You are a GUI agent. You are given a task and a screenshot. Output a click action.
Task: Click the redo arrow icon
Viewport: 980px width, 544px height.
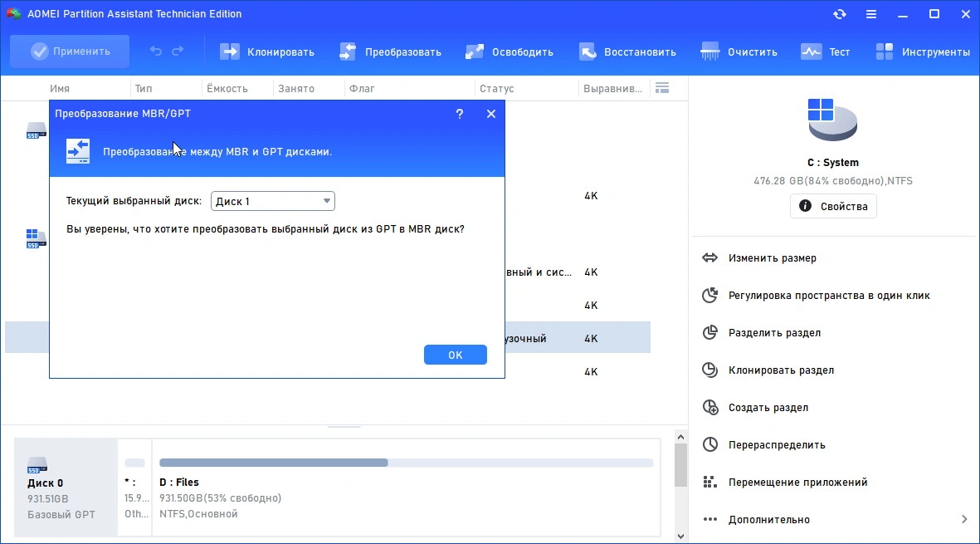tap(178, 51)
